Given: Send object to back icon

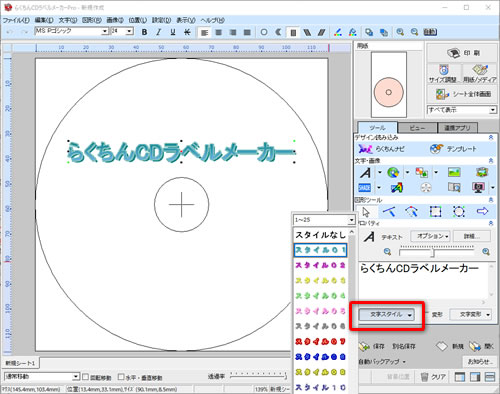Looking at the screenshot, I should coord(384,32).
